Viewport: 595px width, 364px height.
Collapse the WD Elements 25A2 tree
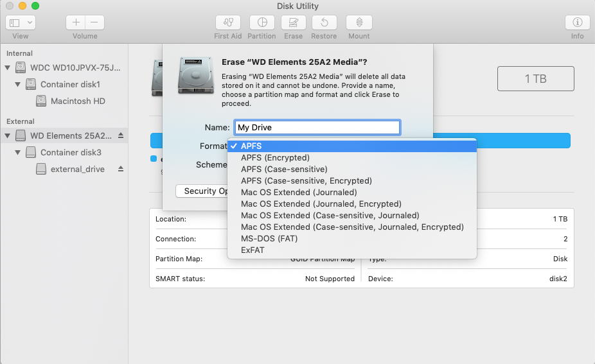pyautogui.click(x=7, y=135)
